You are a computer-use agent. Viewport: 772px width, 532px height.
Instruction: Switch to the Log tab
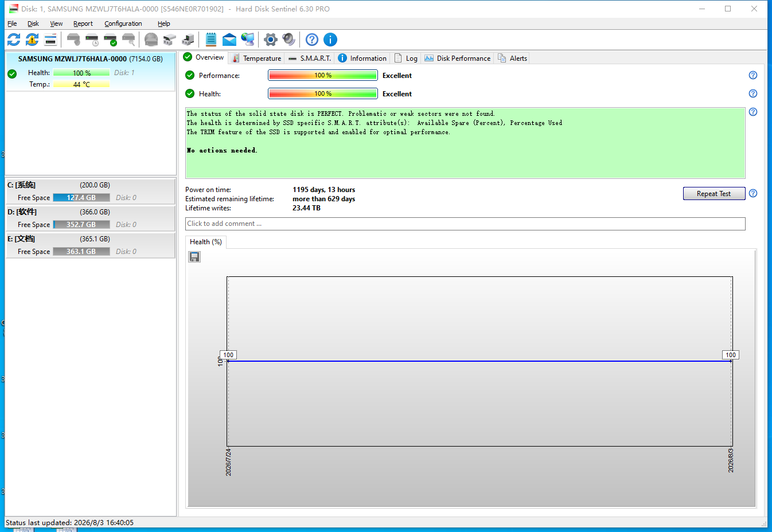tap(406, 58)
